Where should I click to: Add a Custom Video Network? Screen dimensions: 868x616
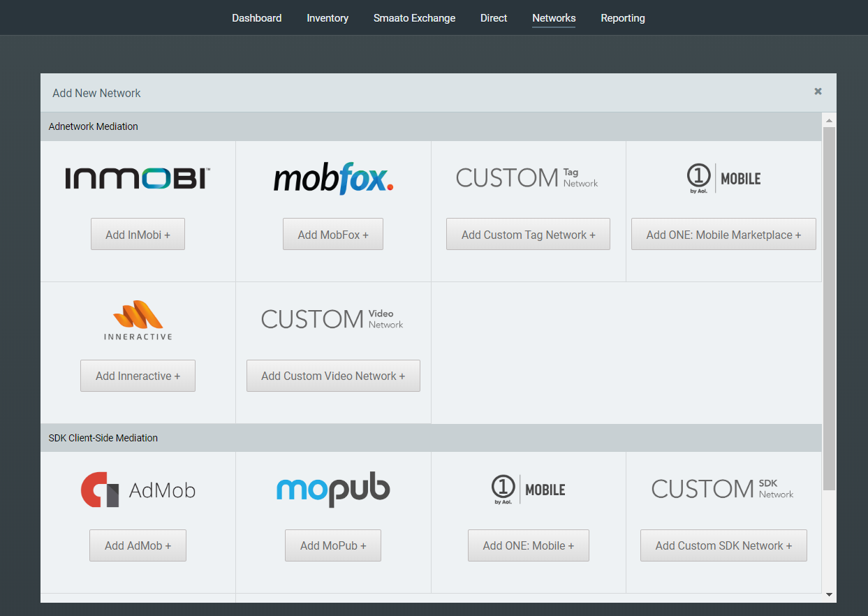[333, 376]
